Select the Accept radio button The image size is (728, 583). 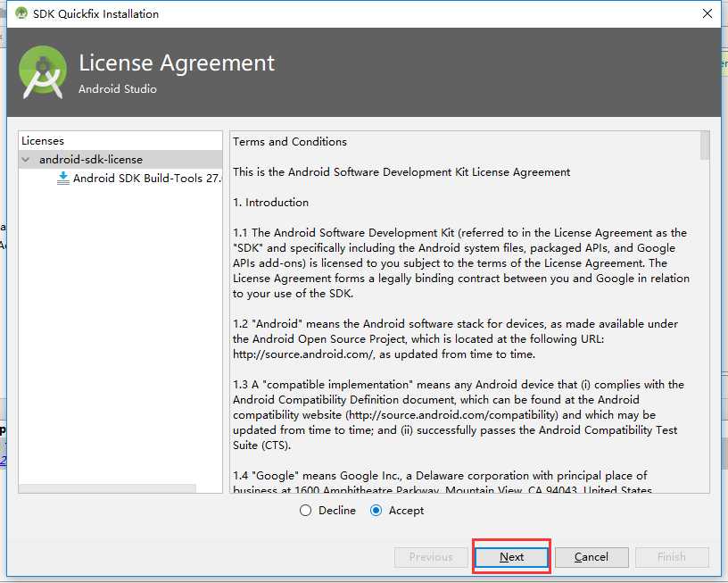pos(376,511)
